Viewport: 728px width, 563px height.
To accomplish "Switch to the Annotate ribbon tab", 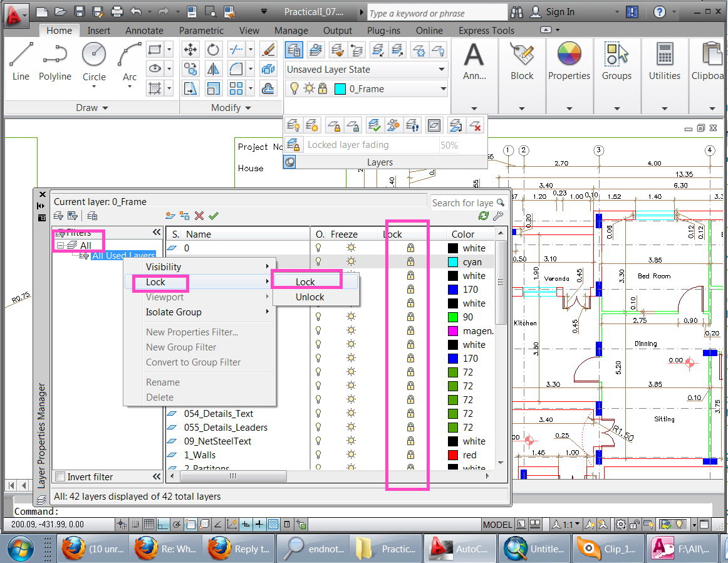I will (x=144, y=31).
